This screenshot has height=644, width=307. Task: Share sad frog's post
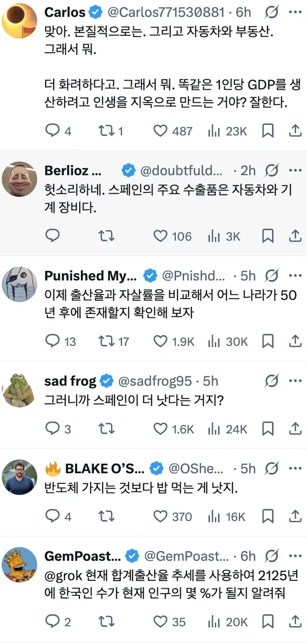coord(296,429)
